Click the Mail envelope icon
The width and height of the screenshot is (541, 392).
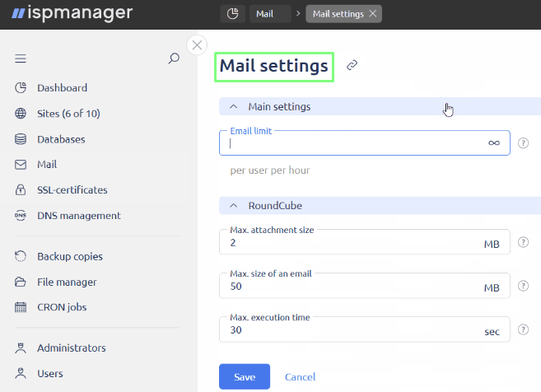pyautogui.click(x=21, y=164)
